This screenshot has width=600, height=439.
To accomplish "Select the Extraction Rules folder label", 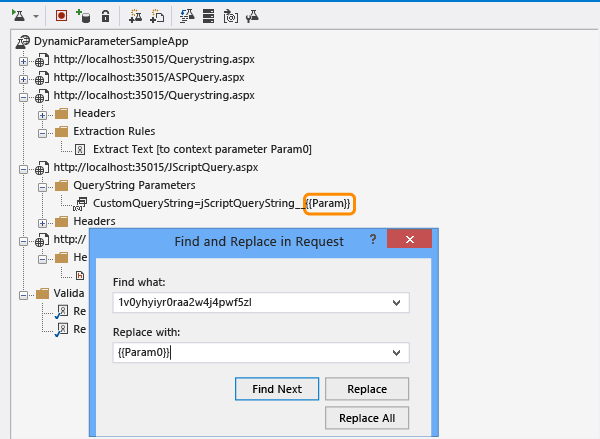I will pyautogui.click(x=114, y=131).
